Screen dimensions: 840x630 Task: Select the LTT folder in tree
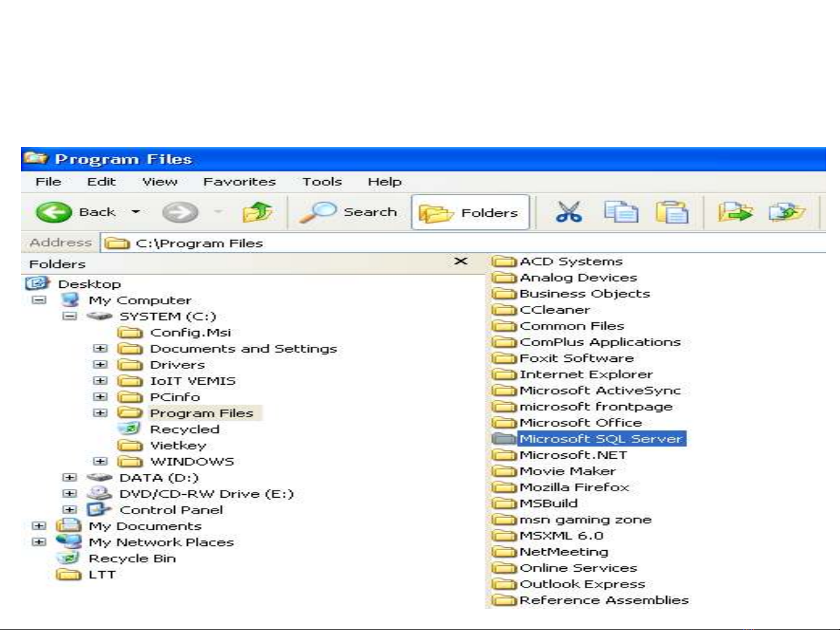[x=102, y=575]
